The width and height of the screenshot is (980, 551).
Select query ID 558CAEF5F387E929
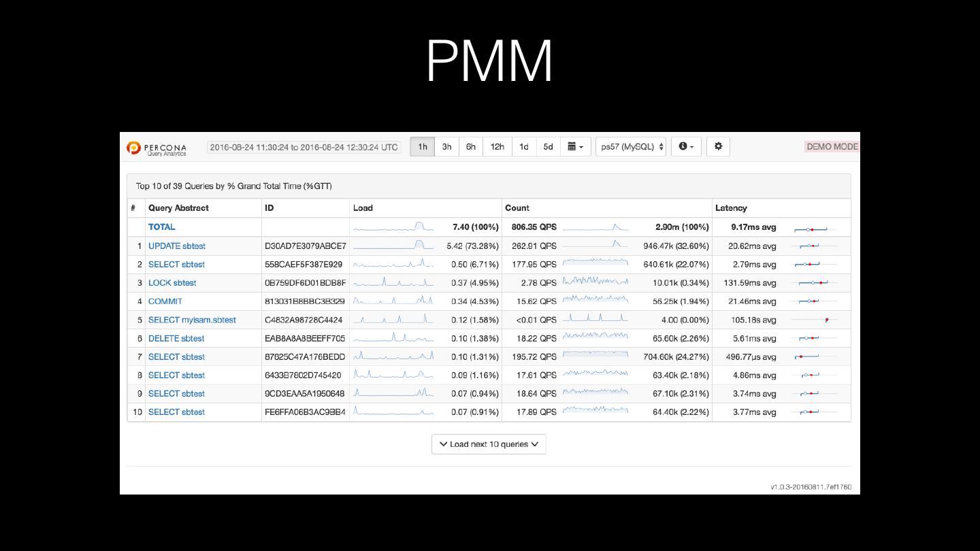click(304, 264)
